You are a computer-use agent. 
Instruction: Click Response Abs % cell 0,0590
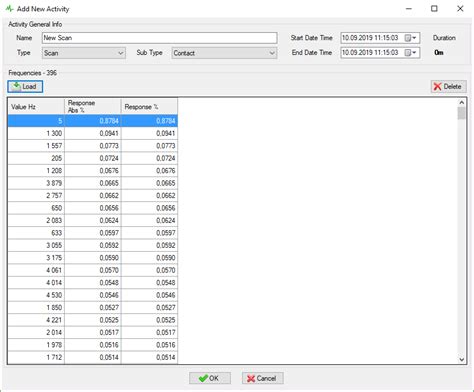(93, 258)
